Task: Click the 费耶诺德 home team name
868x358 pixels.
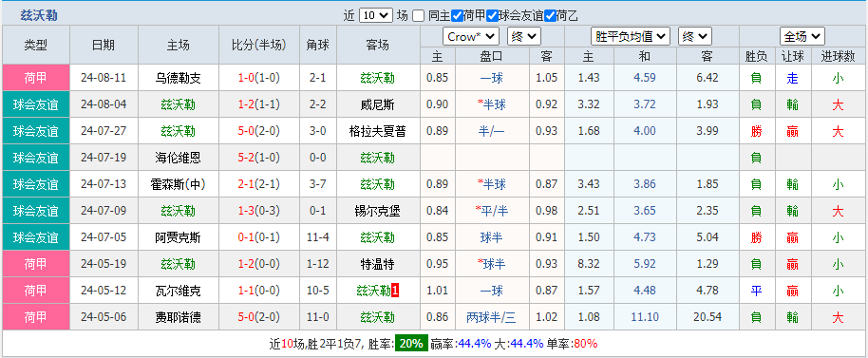Action: tap(179, 317)
